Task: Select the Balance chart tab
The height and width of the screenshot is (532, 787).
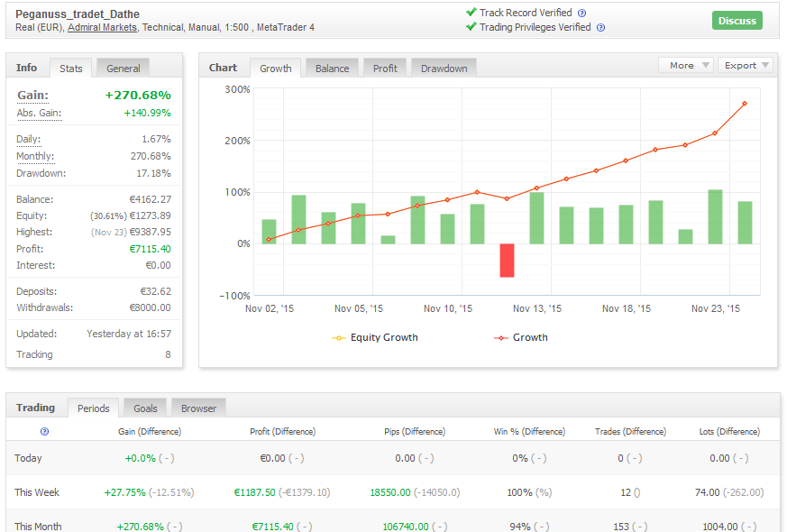Action: tap(332, 69)
